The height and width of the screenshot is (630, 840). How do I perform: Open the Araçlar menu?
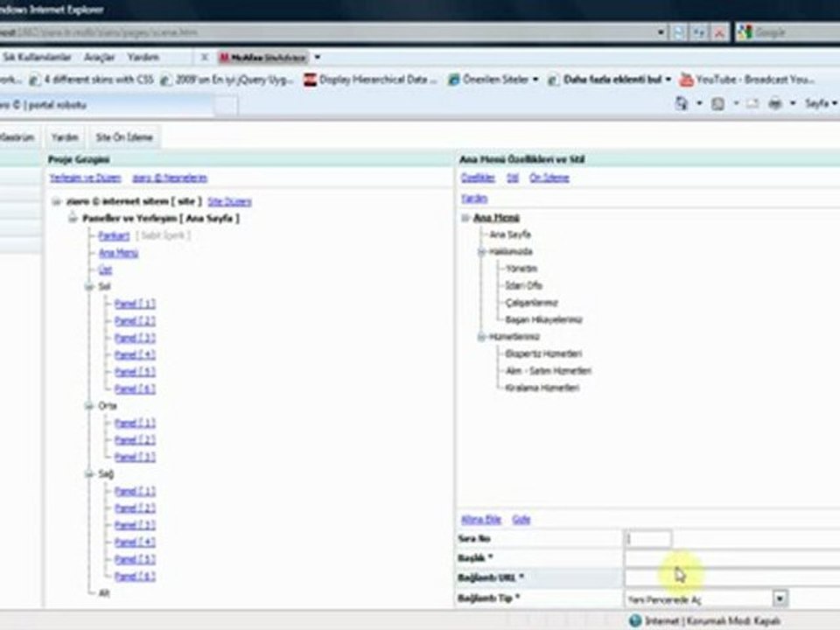click(x=100, y=57)
